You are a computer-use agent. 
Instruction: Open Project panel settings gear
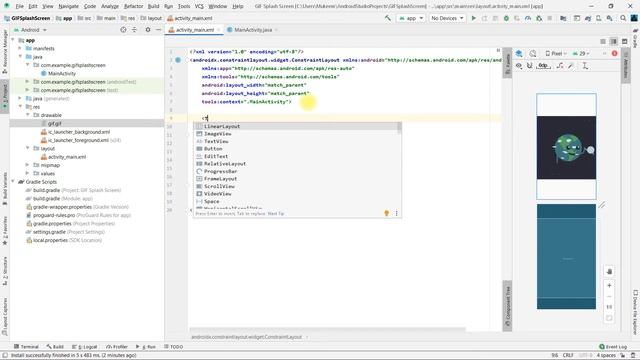click(x=148, y=30)
